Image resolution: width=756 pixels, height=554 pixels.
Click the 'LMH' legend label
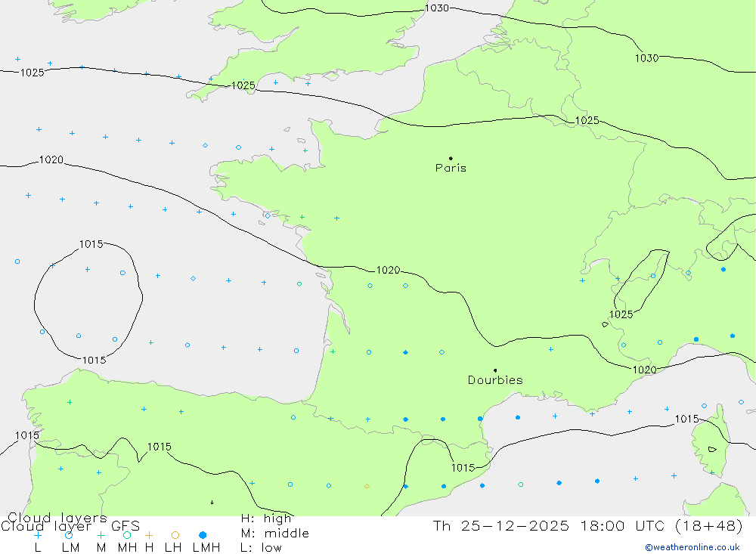click(x=206, y=548)
